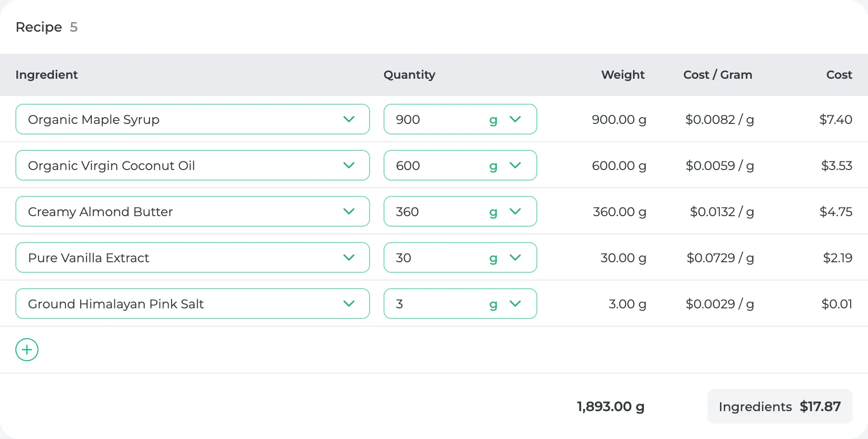
Task: Change unit for the 900 quantity
Action: click(505, 119)
